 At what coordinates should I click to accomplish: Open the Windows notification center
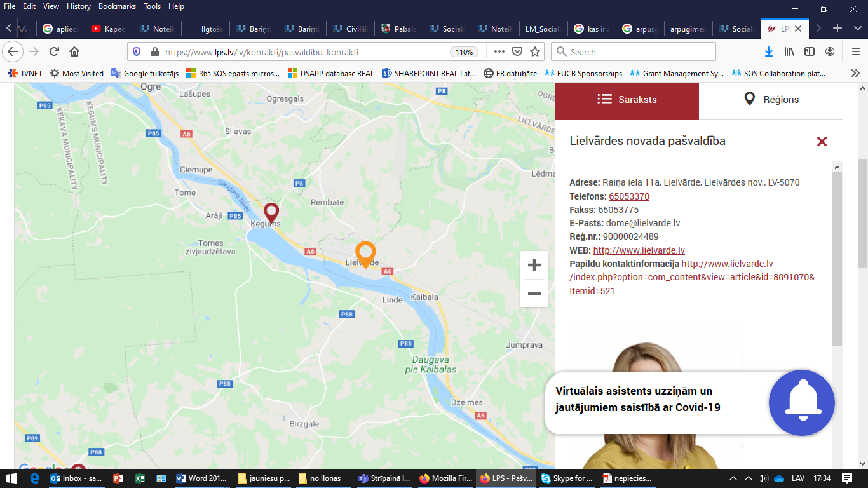pos(847,478)
